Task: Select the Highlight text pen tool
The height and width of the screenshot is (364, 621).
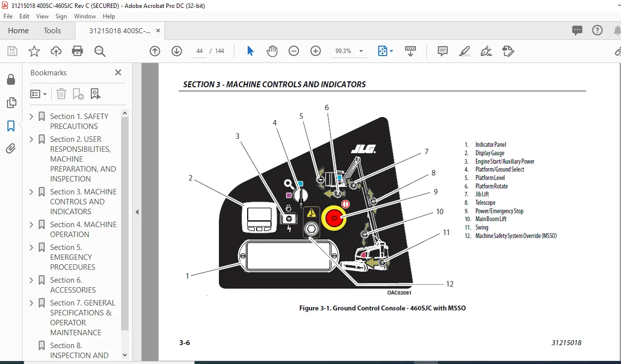Action: [465, 51]
